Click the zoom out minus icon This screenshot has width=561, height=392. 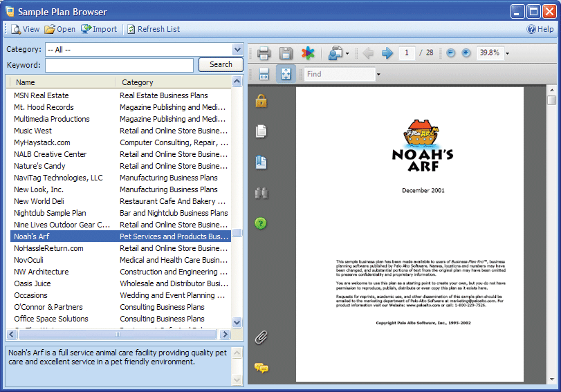tap(451, 53)
